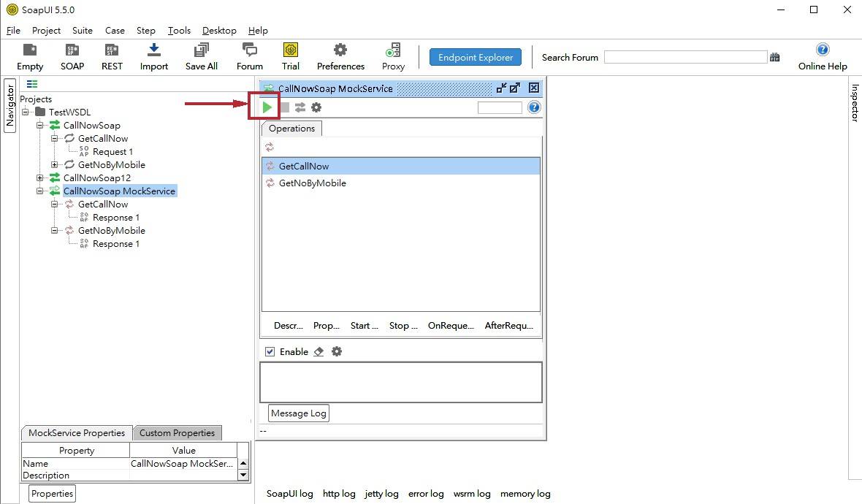Open the Inspector side tab
Screen dimensions: 862x504
click(855, 102)
